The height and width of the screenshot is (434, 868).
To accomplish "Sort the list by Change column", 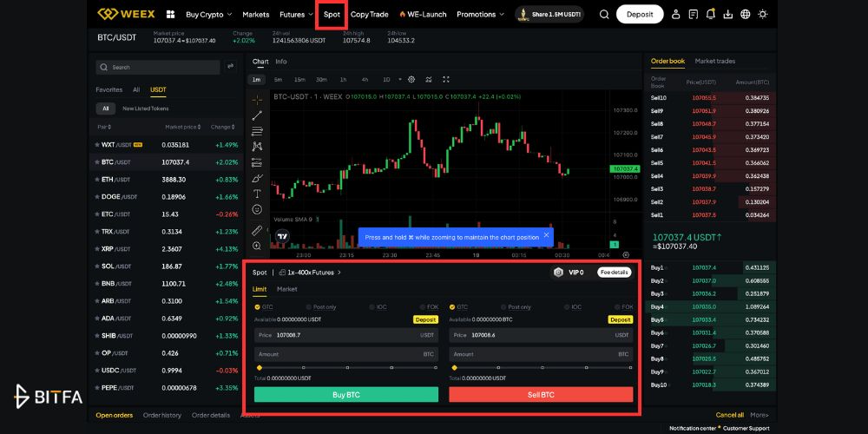I will [x=222, y=128].
